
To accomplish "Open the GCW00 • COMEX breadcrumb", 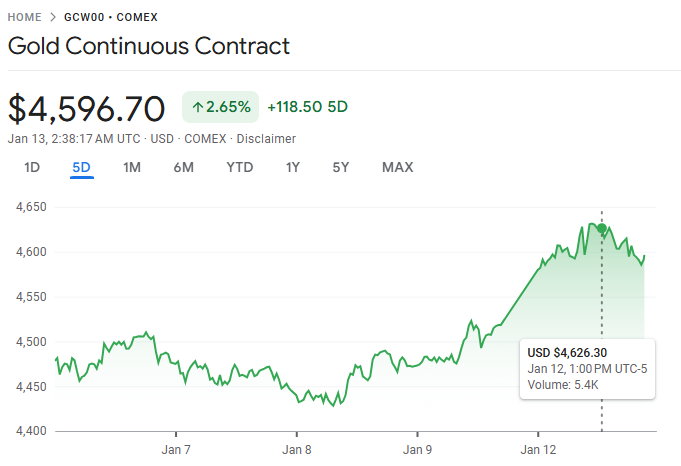I will click(110, 18).
